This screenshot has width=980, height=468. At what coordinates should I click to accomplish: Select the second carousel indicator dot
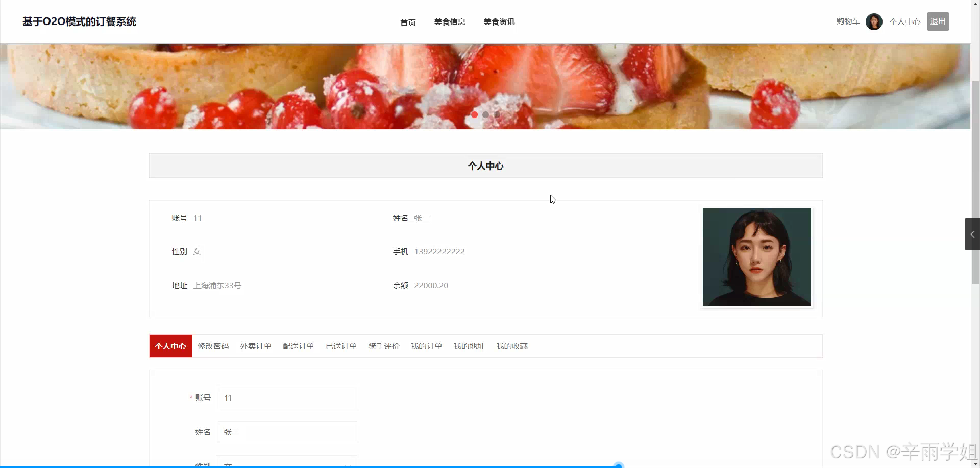[485, 114]
